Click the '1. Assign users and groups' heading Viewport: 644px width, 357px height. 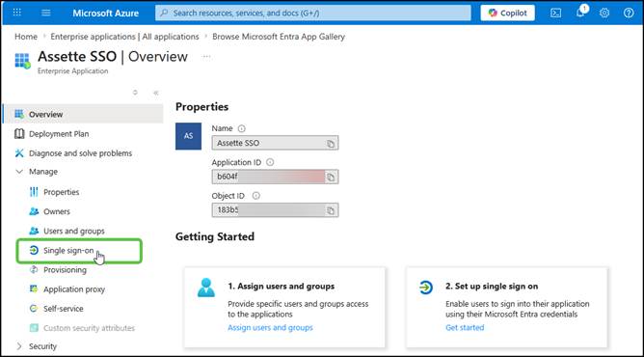[x=282, y=287]
